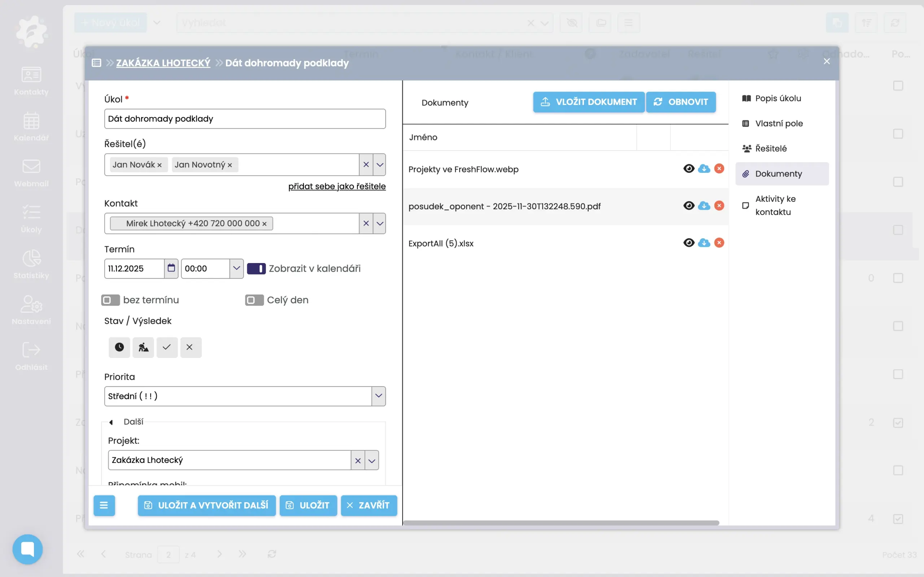Toggle Zobrazit v kalendáři switch
Screen dimensions: 924x577
click(x=256, y=269)
